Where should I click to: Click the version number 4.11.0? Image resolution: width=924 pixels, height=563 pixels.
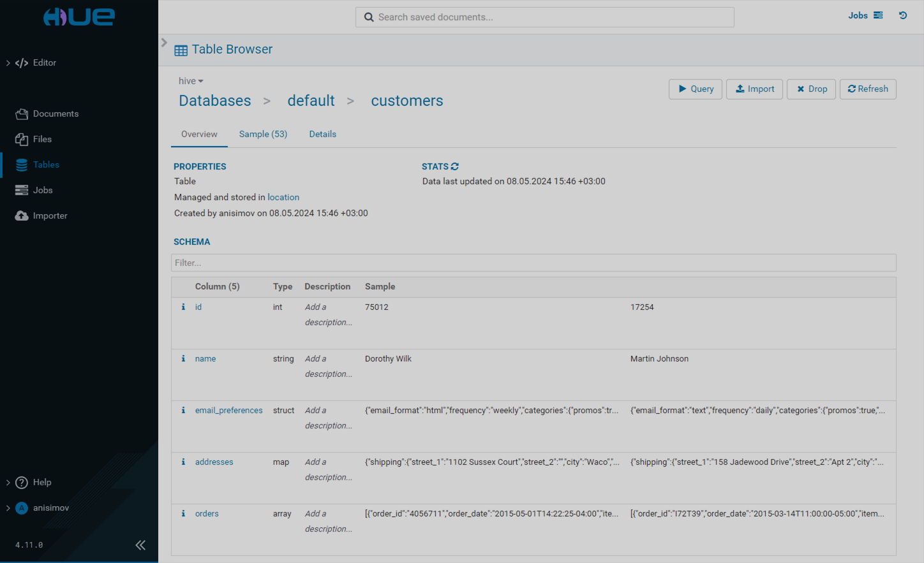coord(29,545)
